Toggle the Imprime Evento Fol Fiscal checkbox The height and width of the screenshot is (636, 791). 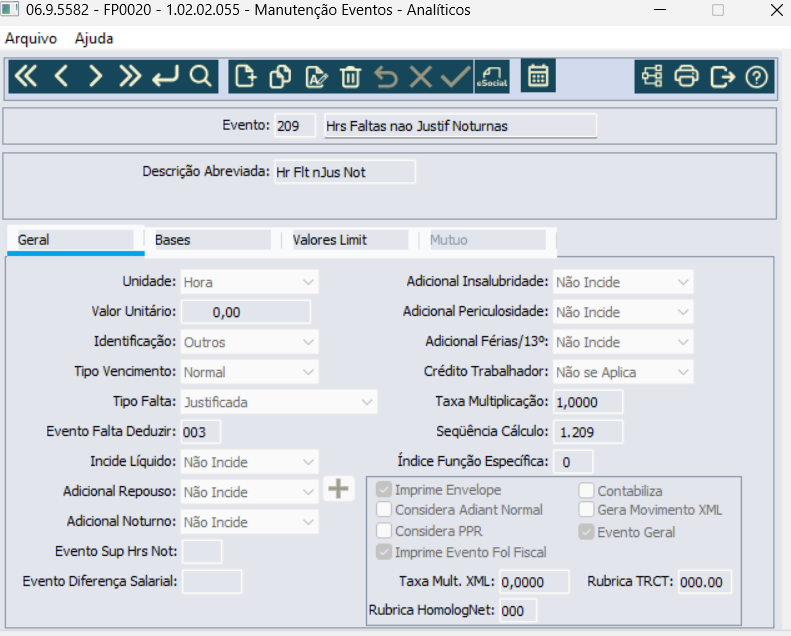point(384,552)
